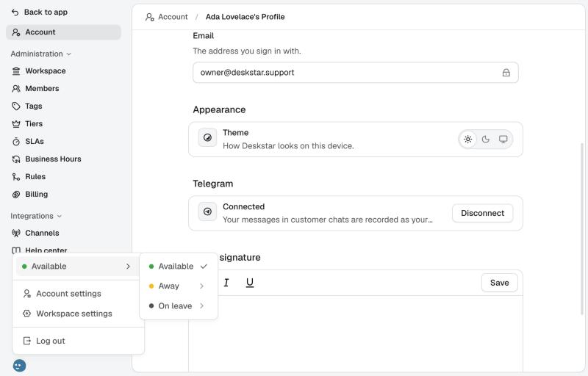588x376 pixels.
Task: Click the Log out door icon
Action: [26, 341]
